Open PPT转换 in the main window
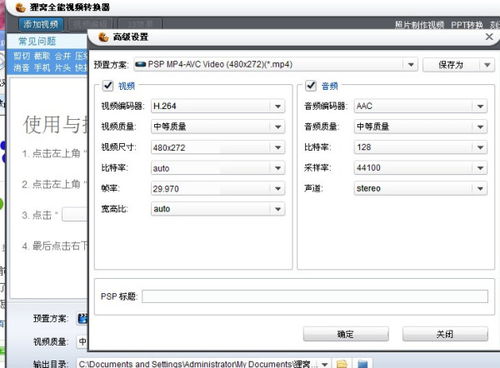 click(x=467, y=25)
